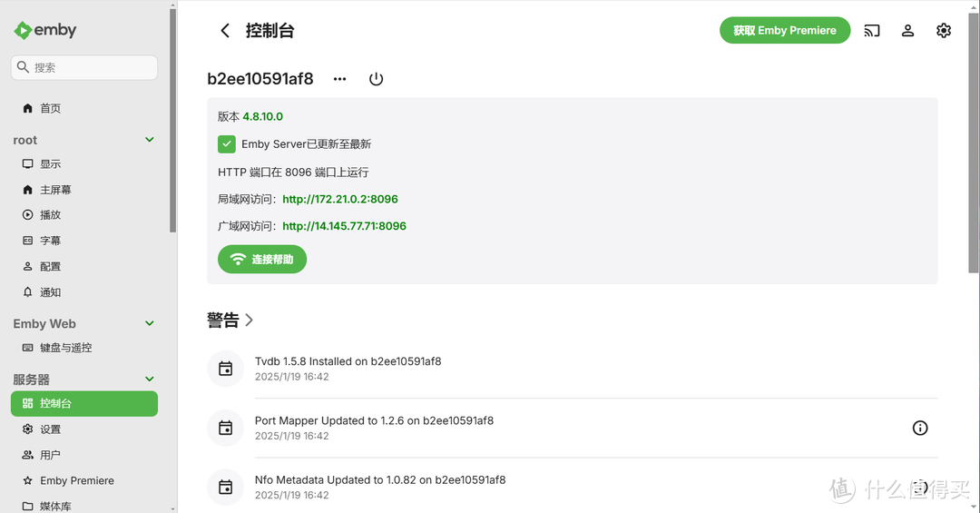
Task: Open the http://172.21.0.2:8096 LAN link
Action: [x=340, y=199]
